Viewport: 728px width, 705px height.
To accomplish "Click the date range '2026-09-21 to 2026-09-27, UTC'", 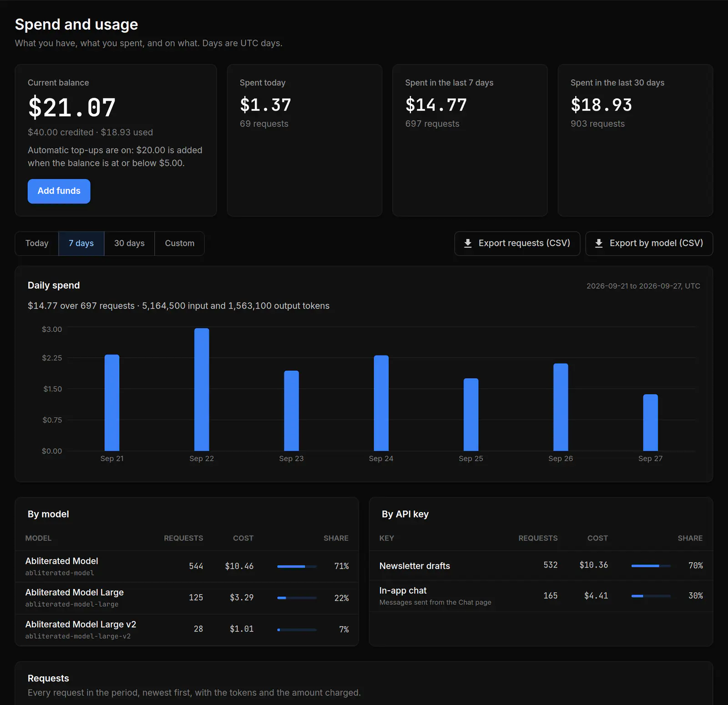I will (x=643, y=286).
